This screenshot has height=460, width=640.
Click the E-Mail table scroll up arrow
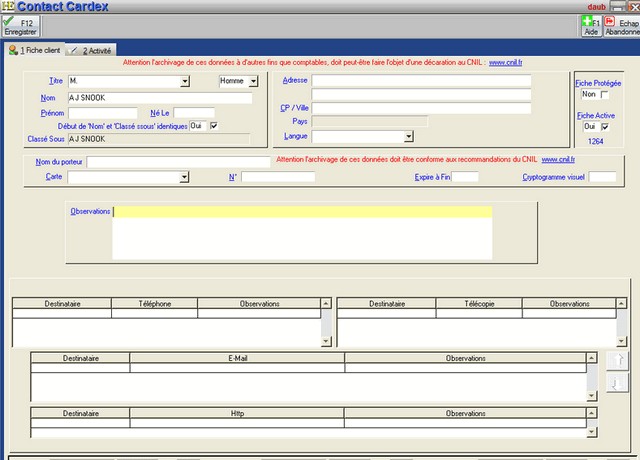coord(591,358)
